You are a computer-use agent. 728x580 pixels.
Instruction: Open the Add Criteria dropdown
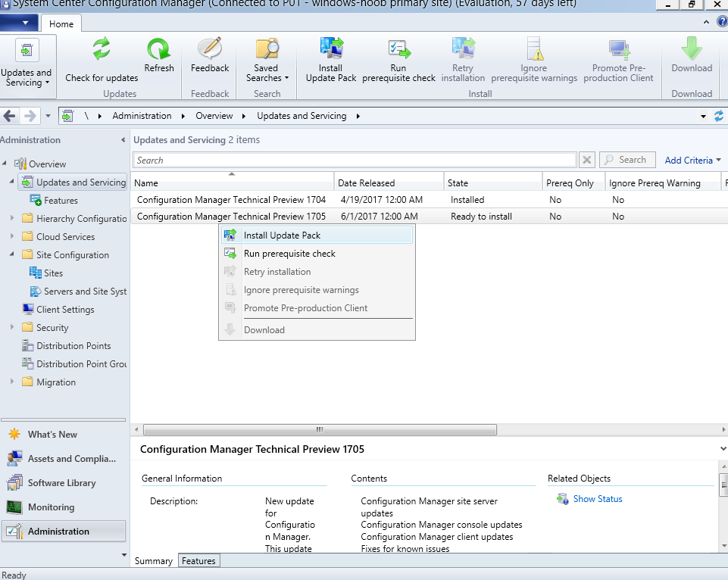(692, 160)
